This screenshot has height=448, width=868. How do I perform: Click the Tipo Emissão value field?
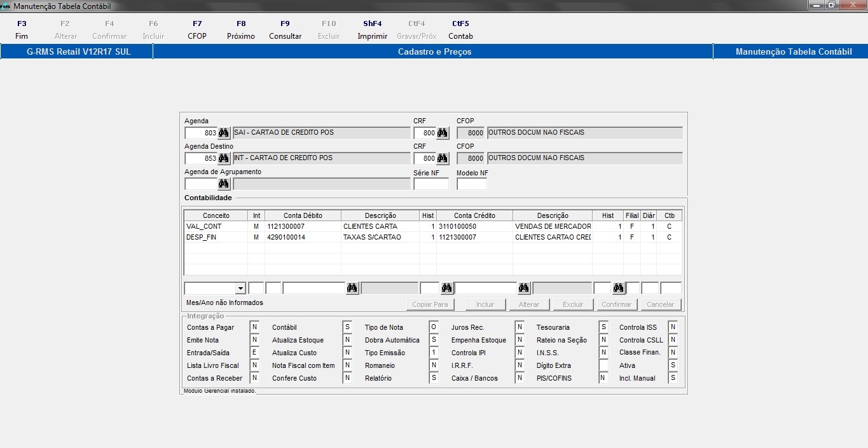434,353
